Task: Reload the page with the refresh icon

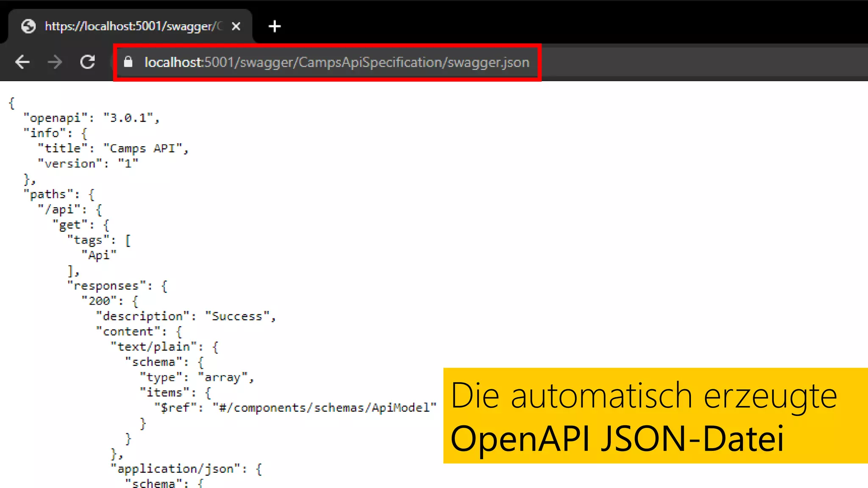Action: pos(88,62)
